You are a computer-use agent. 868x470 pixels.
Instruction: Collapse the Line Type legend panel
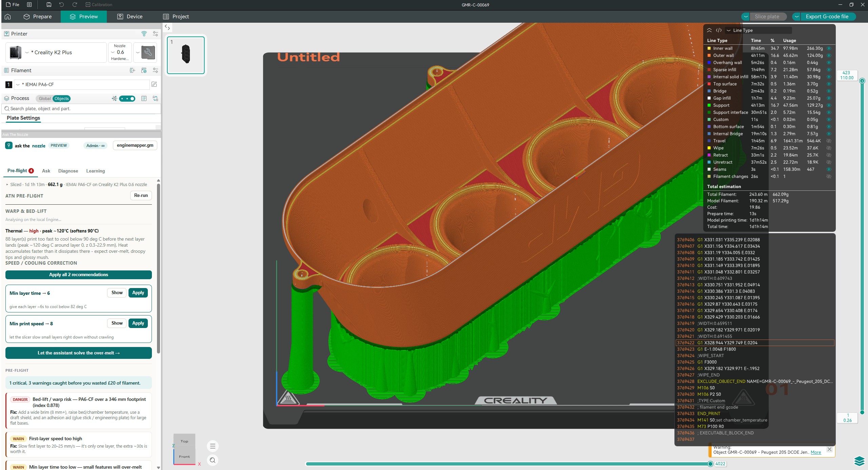coord(709,30)
